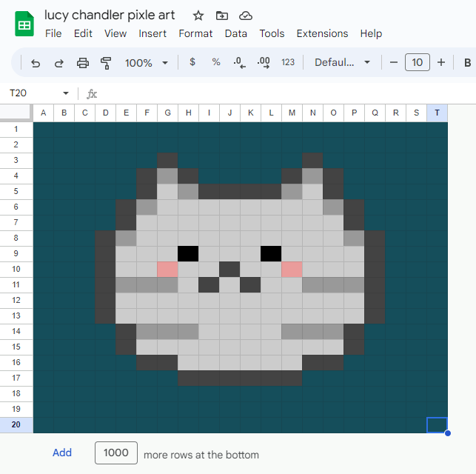Open the Insert menu

point(152,33)
